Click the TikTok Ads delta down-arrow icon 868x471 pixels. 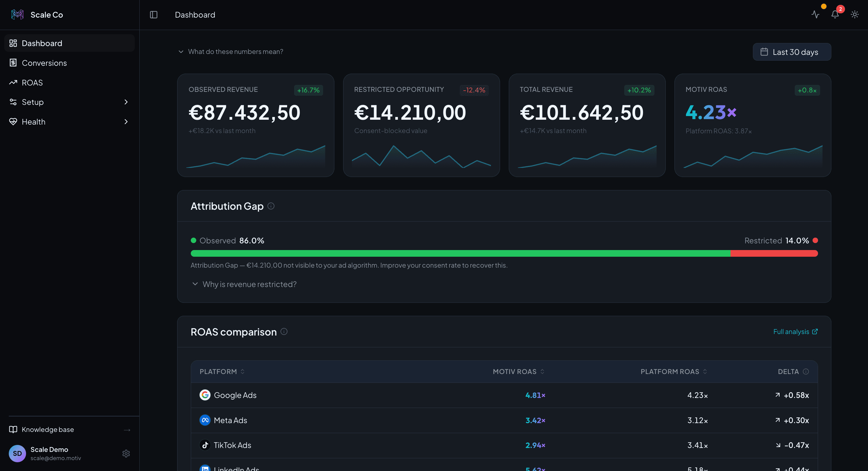[778, 445]
